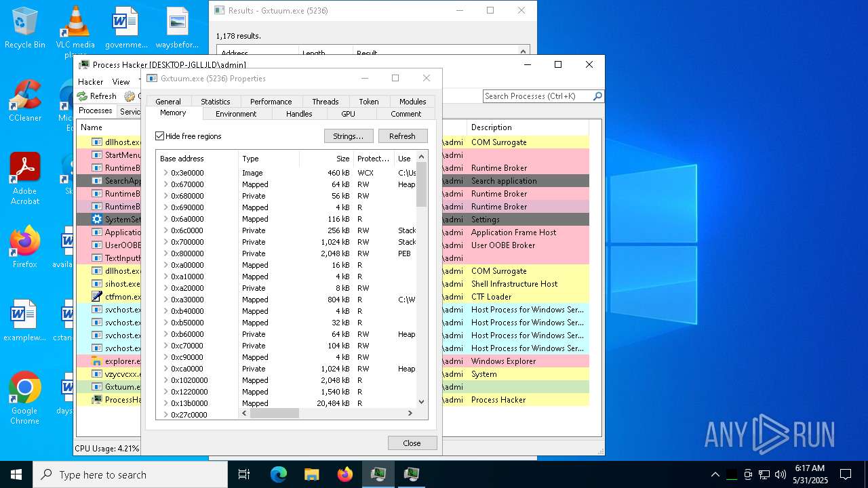Show hidden system tray icons
Viewport: 868px width, 488px height.
(x=715, y=474)
